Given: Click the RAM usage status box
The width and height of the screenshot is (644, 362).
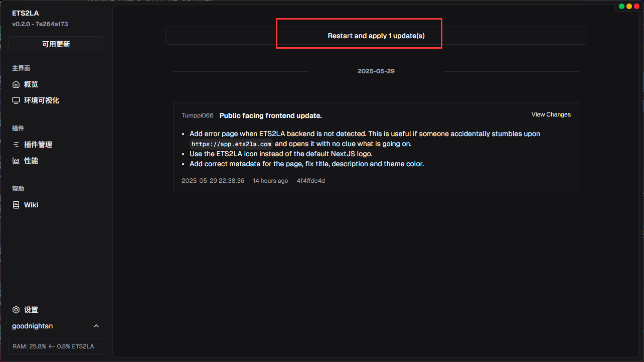Looking at the screenshot, I should pyautogui.click(x=56, y=346).
